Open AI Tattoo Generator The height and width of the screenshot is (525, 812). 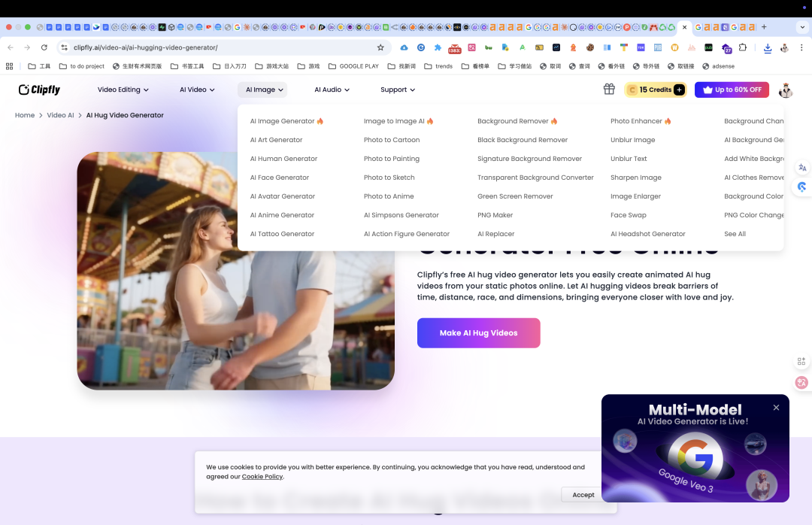tap(282, 234)
